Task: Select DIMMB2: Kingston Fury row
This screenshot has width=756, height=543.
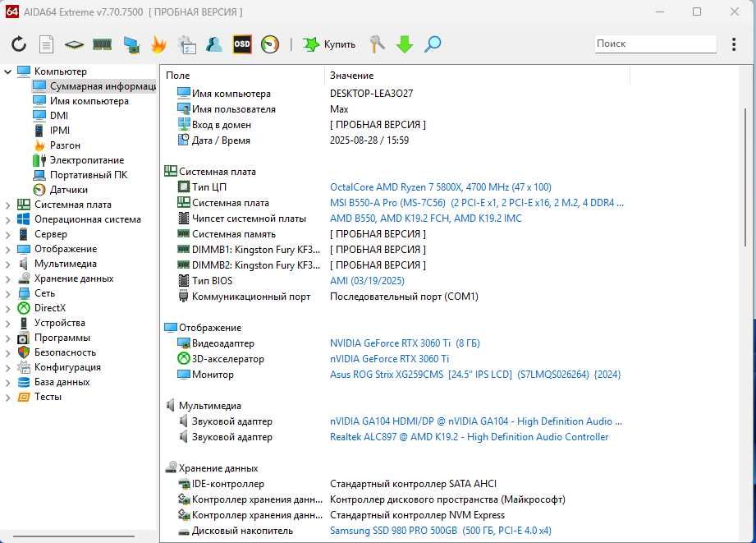Action: pos(394,265)
